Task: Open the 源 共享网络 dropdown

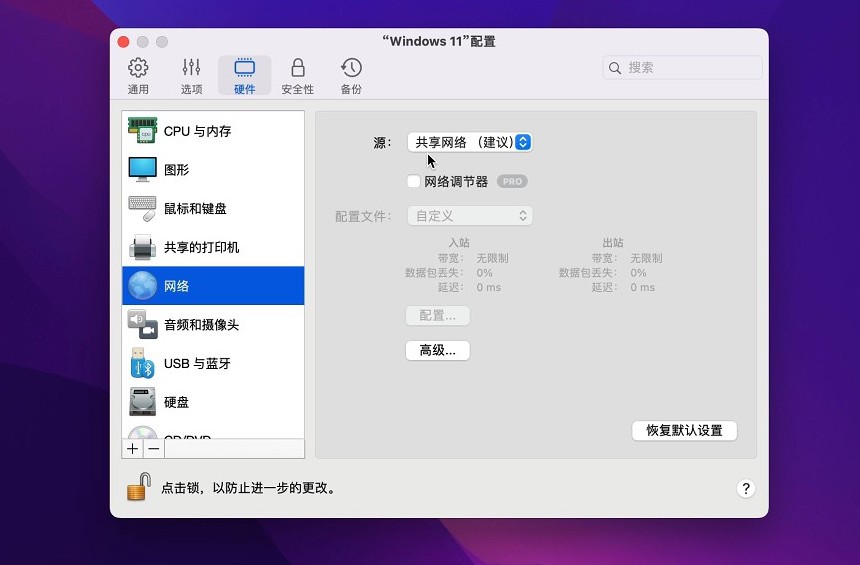Action: pyautogui.click(x=469, y=143)
